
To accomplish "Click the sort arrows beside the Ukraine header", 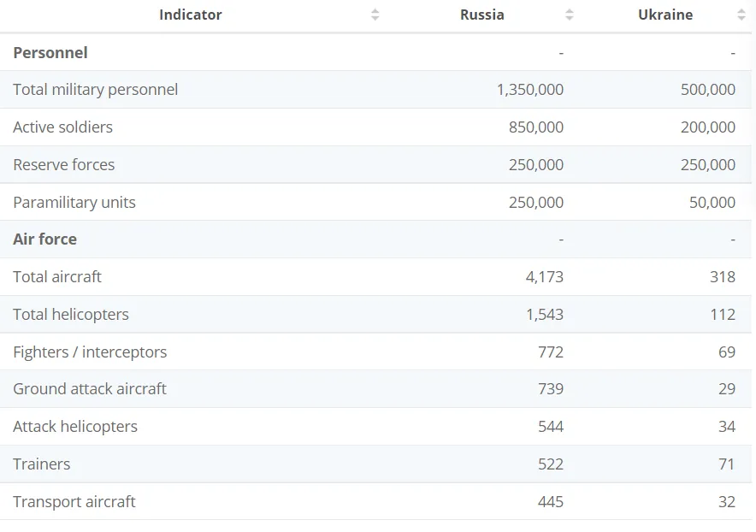I will tap(741, 15).
